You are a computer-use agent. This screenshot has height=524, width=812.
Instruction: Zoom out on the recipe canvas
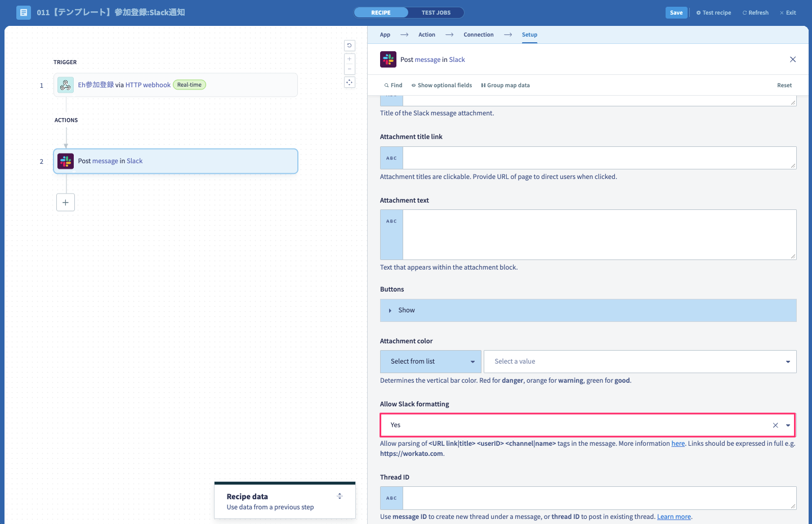350,69
